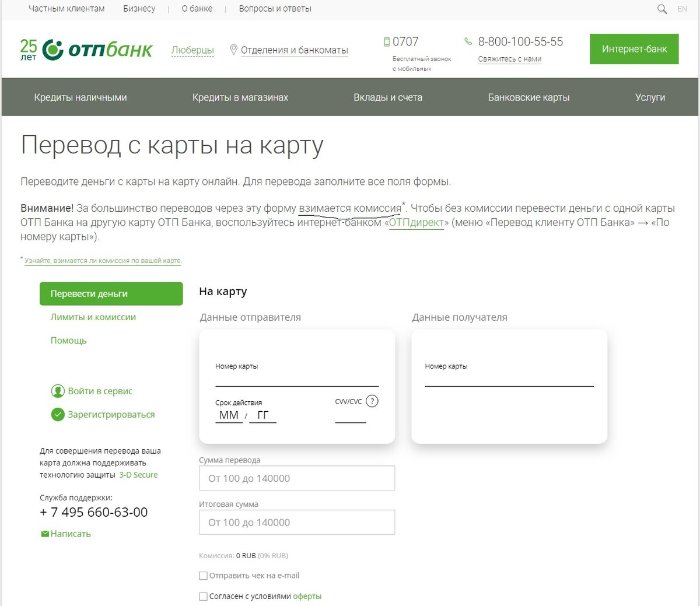Screen dimensions: 700x606
Task: Select Перевести деньги sidebar tab
Action: [x=111, y=294]
